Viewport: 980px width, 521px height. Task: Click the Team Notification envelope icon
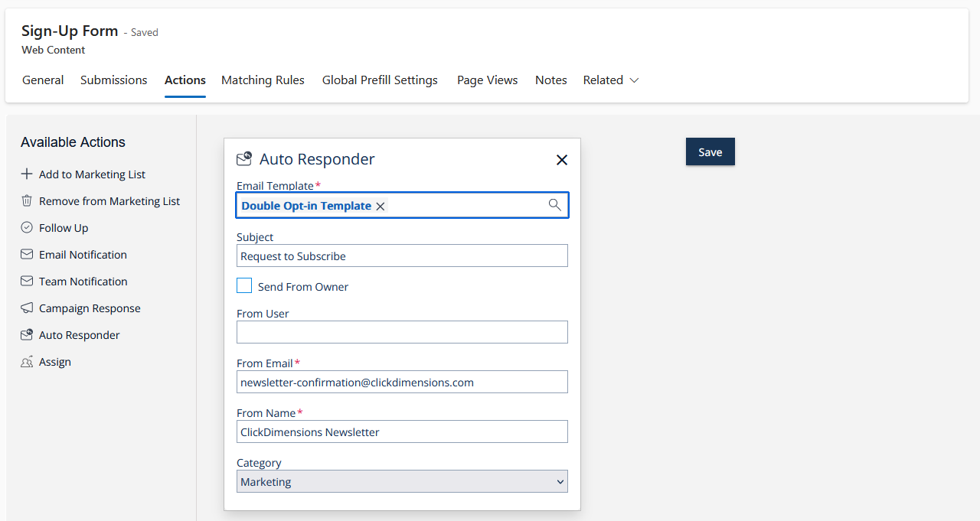27,281
